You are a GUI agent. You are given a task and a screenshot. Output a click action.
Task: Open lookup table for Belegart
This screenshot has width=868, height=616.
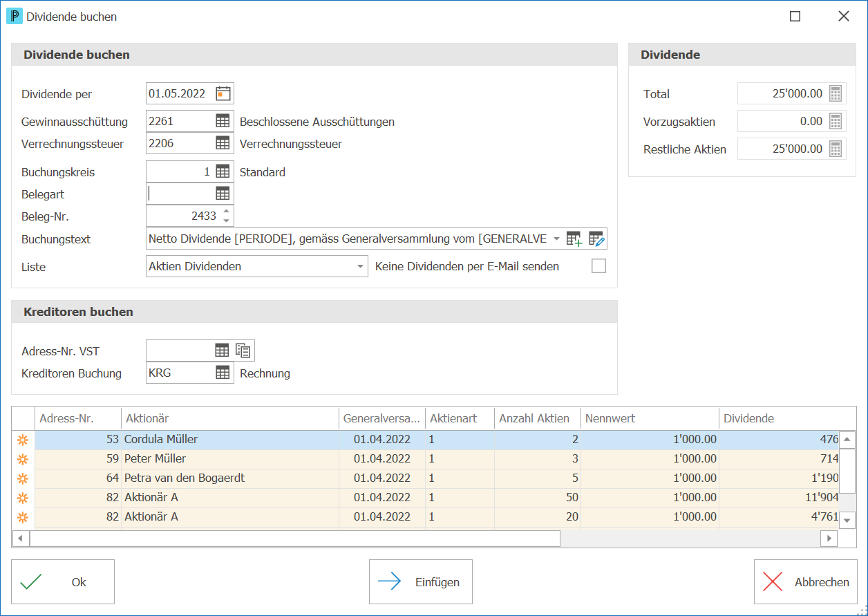click(223, 194)
